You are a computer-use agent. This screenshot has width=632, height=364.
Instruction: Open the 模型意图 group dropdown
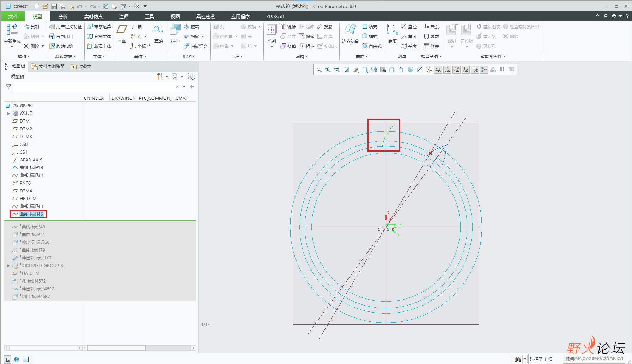(432, 56)
